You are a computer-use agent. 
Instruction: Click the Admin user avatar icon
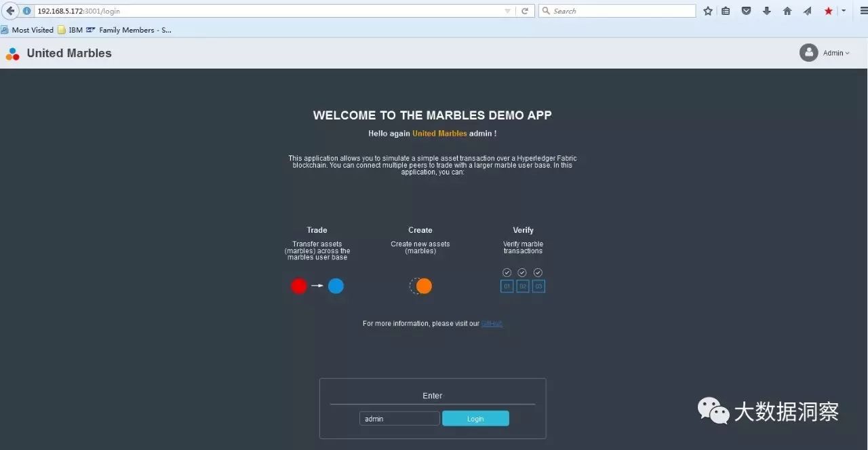[x=808, y=53]
